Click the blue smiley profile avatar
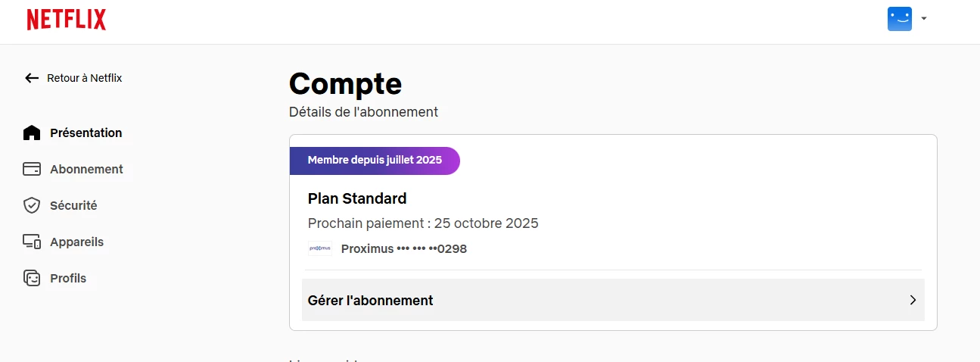980x362 pixels. tap(899, 19)
